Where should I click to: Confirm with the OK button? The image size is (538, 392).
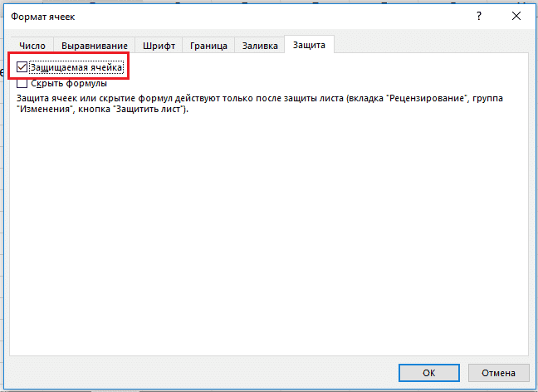click(429, 373)
